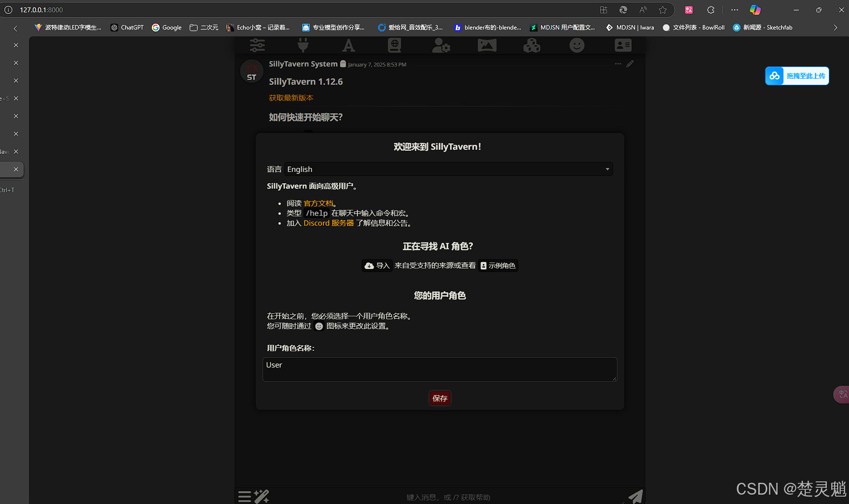Click the 拖拽至此上传 upload button
The image size is (849, 504).
(797, 76)
